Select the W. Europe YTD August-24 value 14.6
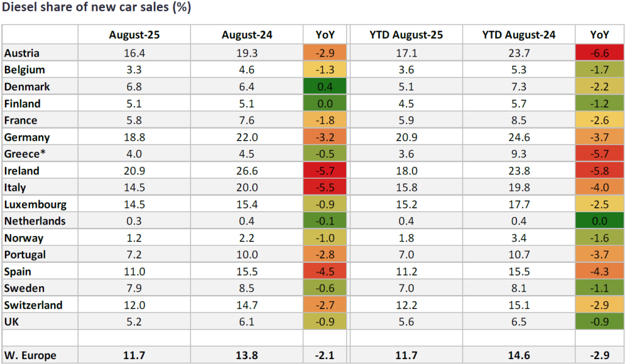This screenshot has width=625, height=364. (518, 354)
